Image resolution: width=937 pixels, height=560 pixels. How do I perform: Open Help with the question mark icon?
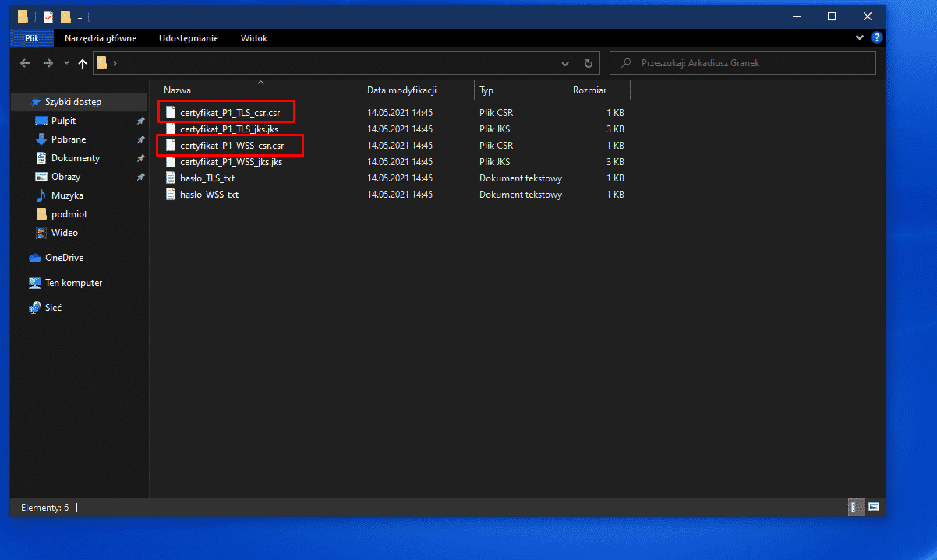pos(876,37)
